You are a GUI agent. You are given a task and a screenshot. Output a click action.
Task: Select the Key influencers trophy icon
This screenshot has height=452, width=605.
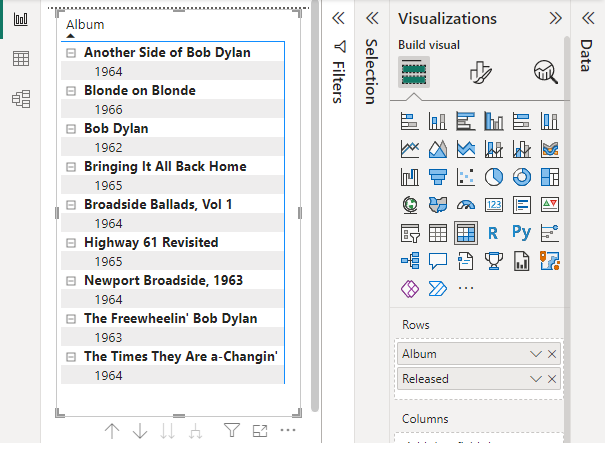click(493, 261)
